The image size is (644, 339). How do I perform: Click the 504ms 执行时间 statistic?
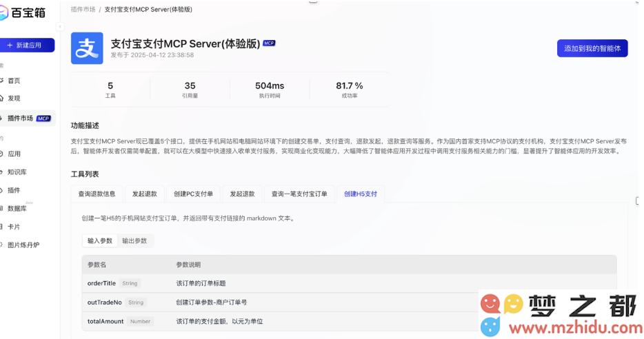tap(270, 90)
